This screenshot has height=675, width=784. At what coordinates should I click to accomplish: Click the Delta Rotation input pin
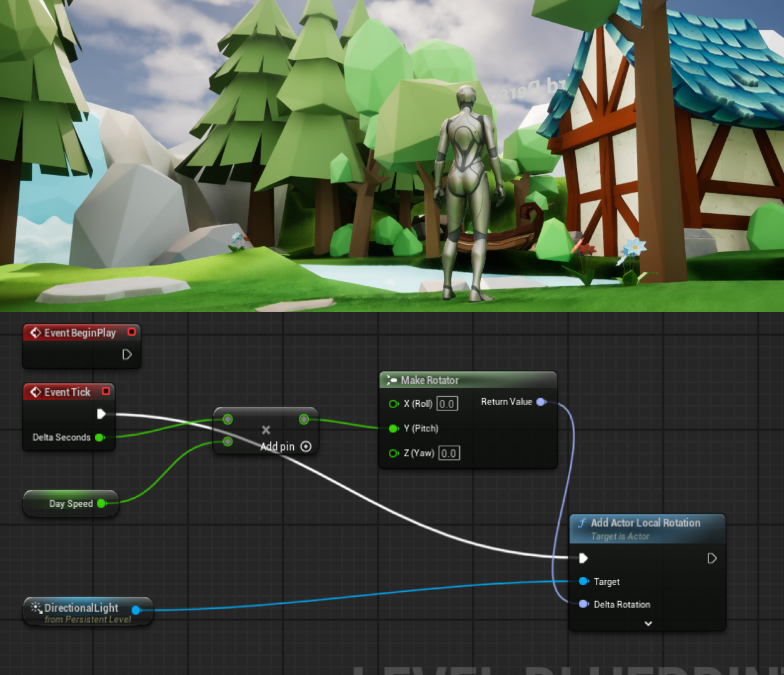coord(583,604)
